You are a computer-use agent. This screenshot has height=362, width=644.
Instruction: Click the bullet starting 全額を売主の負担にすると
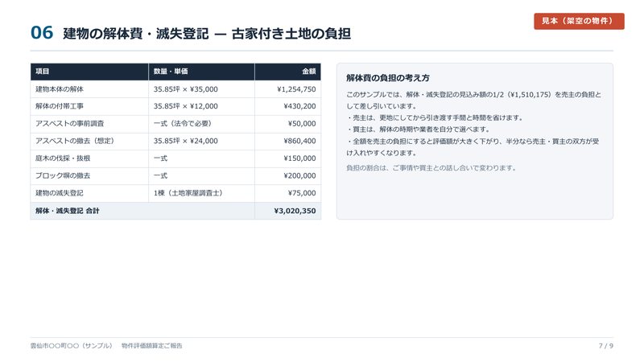pos(473,147)
